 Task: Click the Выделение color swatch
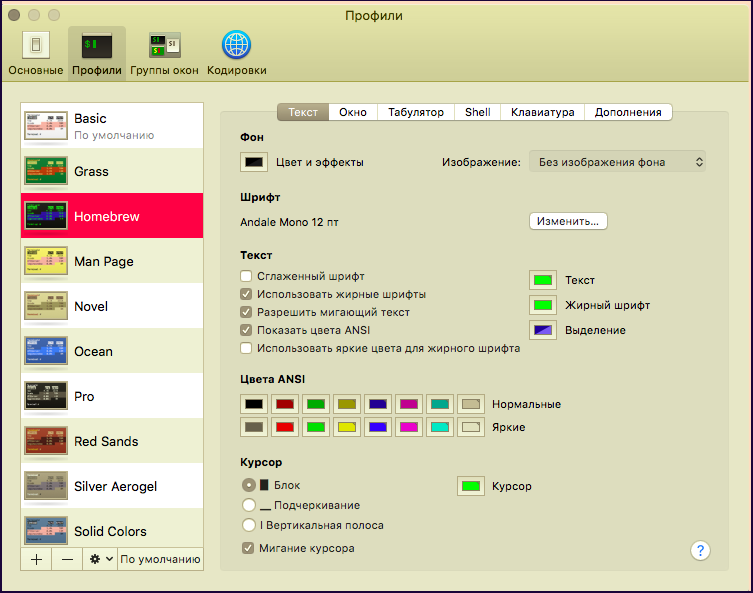544,330
